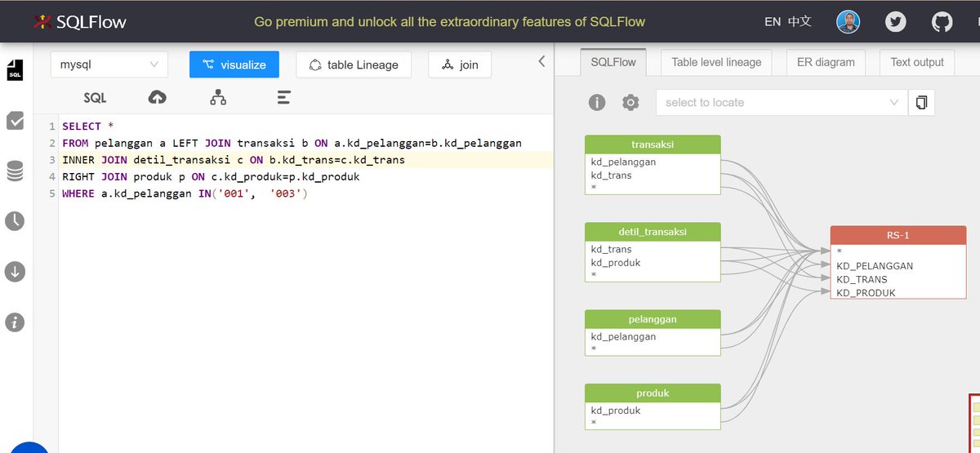Open the info sidebar icon
The height and width of the screenshot is (453, 980).
coord(15,322)
